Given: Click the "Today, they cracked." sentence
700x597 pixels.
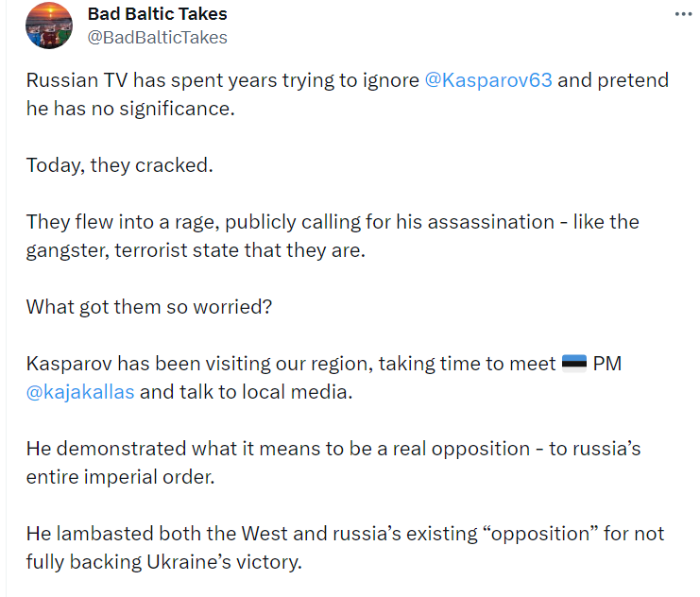Looking at the screenshot, I should click(x=120, y=165).
